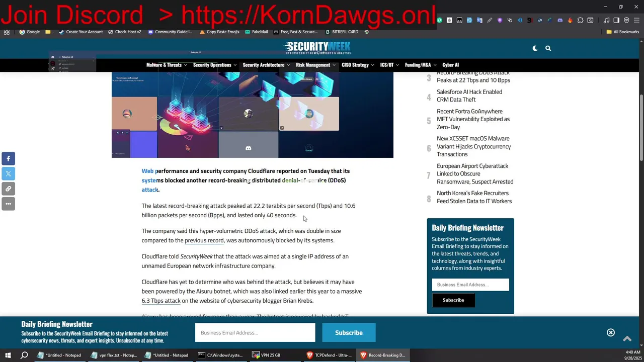Click the page vertical scrollbar thumb
The height and width of the screenshot is (362, 644).
click(x=641, y=128)
